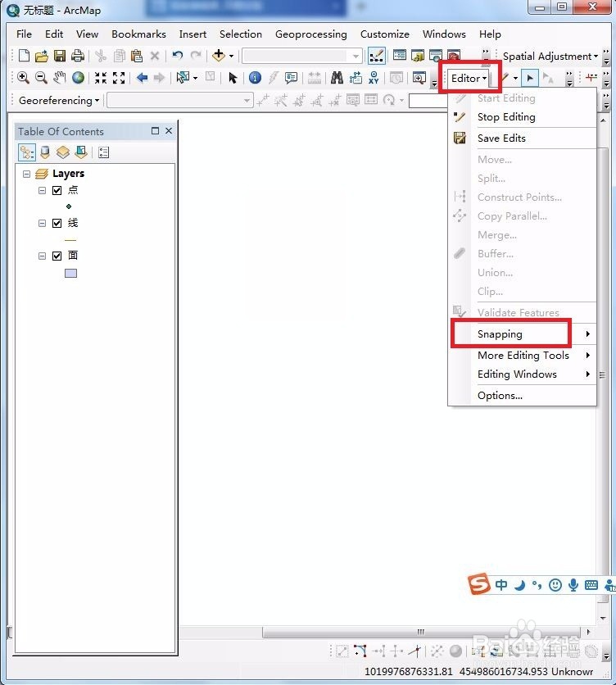Toggle visibility of 线 layer
This screenshot has width=616, height=685.
57,223
